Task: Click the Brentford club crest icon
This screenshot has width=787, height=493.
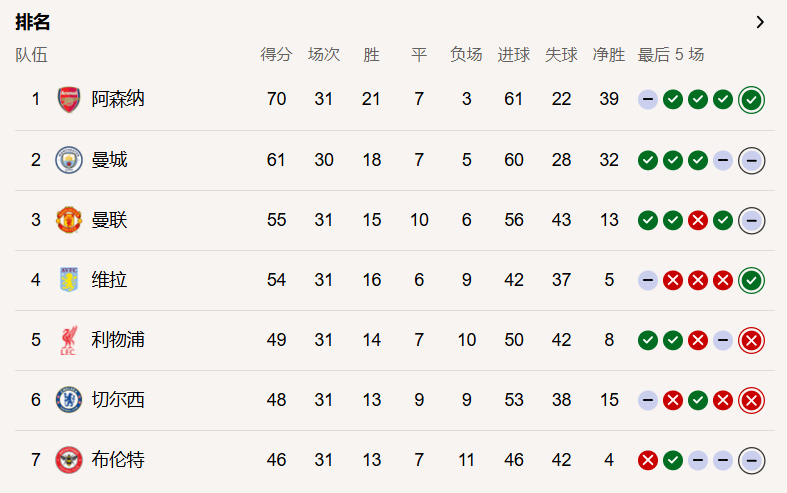Action: 68,460
